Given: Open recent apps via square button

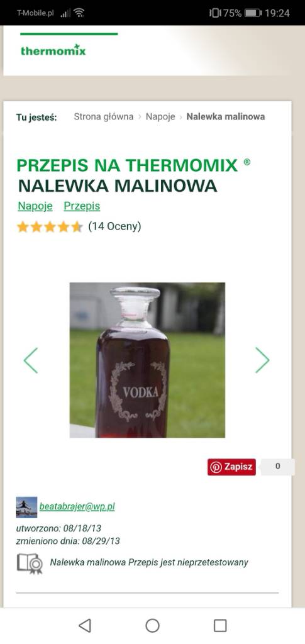Looking at the screenshot, I should 220,626.
